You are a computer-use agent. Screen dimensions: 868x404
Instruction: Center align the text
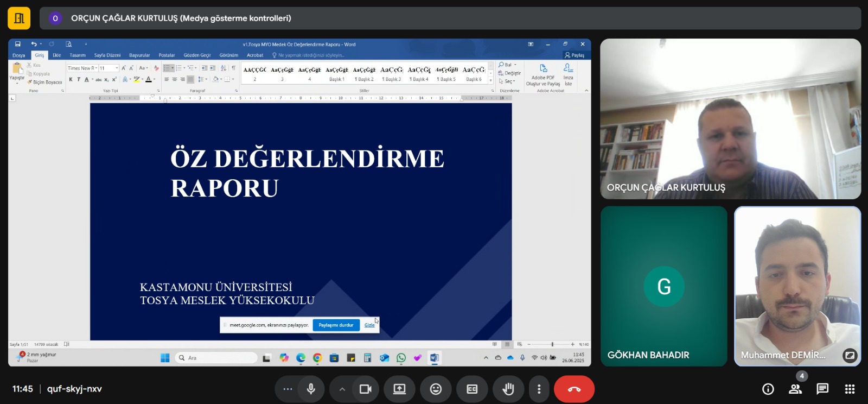coord(175,79)
